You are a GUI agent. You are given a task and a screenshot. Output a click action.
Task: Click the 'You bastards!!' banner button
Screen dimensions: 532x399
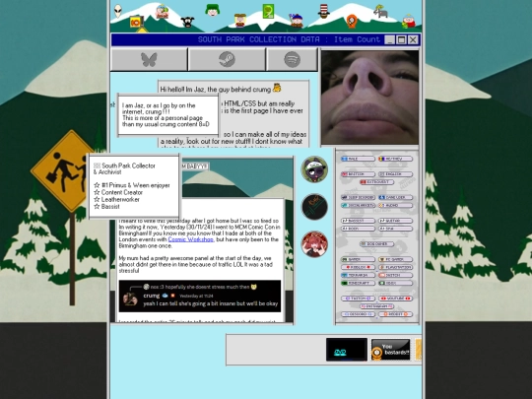(x=390, y=349)
